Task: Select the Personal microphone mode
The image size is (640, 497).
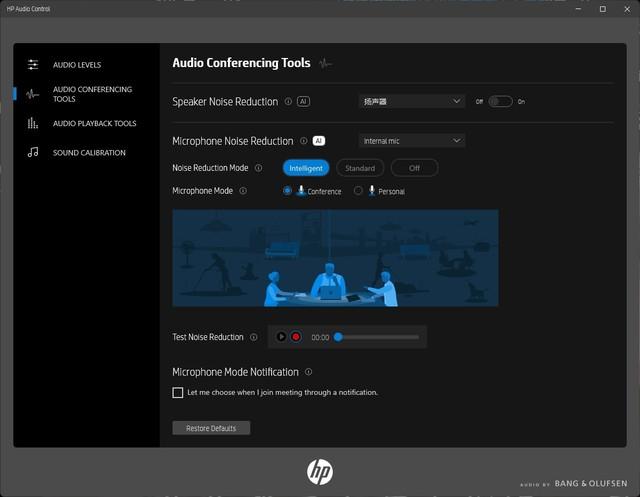Action: pyautogui.click(x=358, y=190)
